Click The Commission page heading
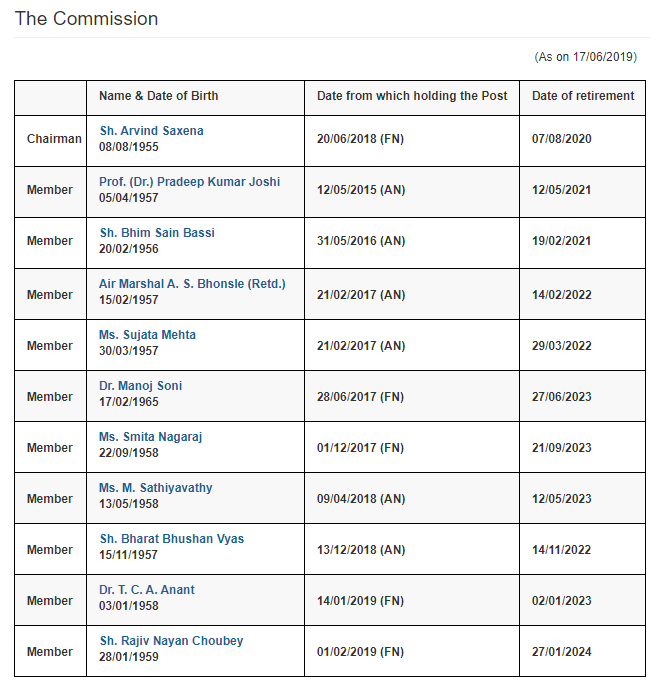Screen dimensions: 662x690 (86, 19)
